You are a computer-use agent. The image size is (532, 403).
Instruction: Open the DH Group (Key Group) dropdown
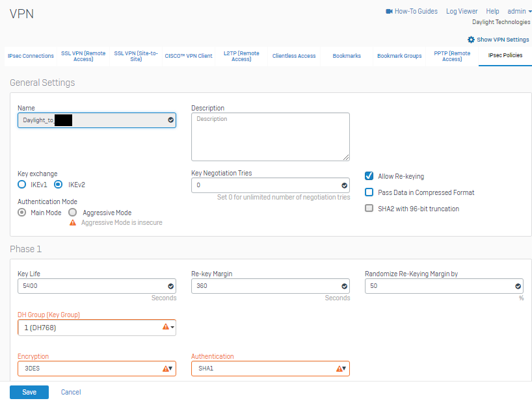(x=97, y=328)
